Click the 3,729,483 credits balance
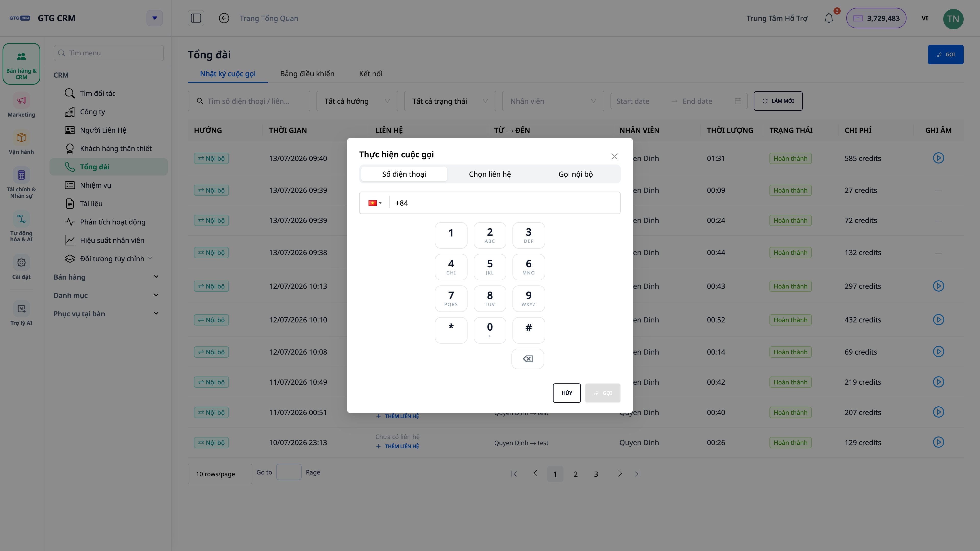This screenshot has width=980, height=551. [x=876, y=18]
